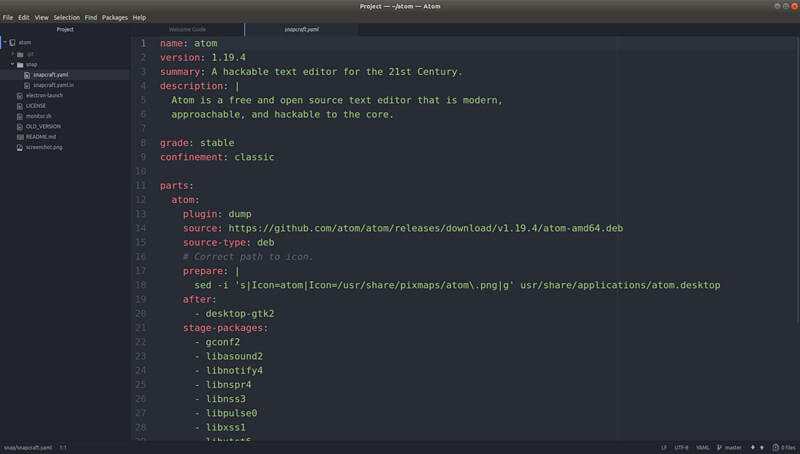The height and width of the screenshot is (454, 800).
Task: Click the editor vertical scrollbar
Action: point(797,180)
